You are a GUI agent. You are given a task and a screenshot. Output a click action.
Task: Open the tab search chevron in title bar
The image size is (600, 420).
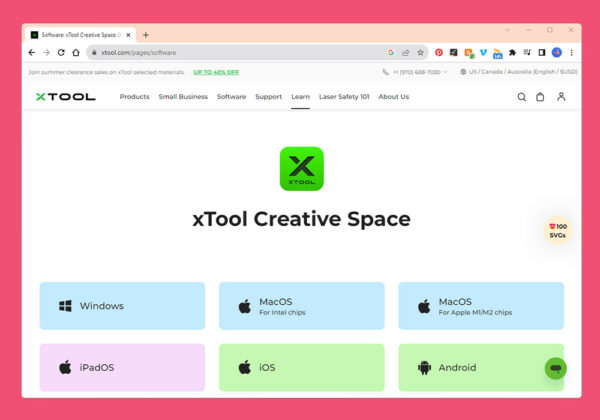507,30
